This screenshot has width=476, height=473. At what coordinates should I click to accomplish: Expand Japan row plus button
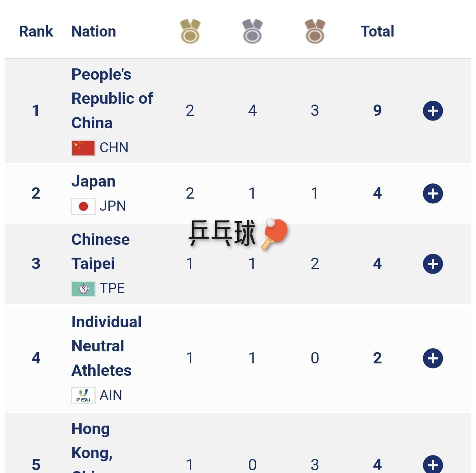(x=432, y=194)
